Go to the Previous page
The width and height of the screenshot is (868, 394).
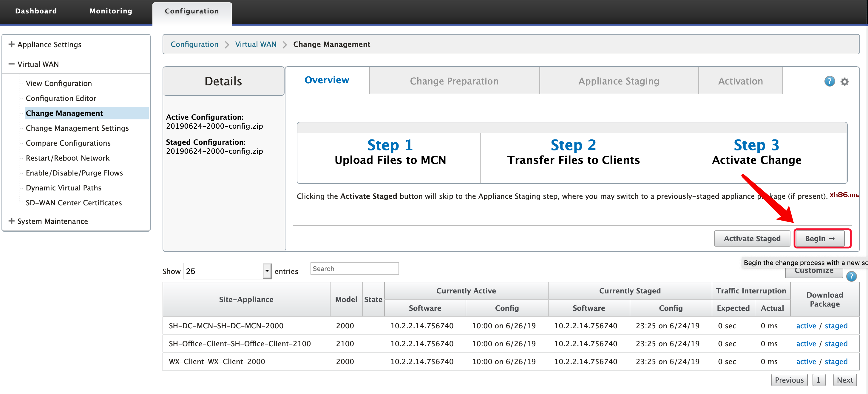click(789, 380)
